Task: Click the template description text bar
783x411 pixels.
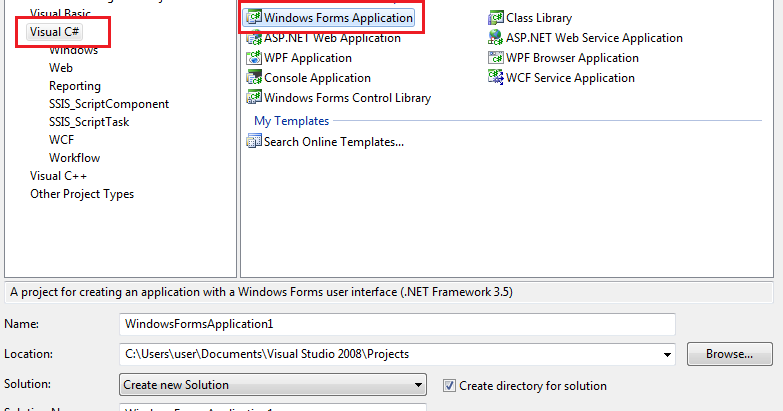Action: click(x=389, y=292)
